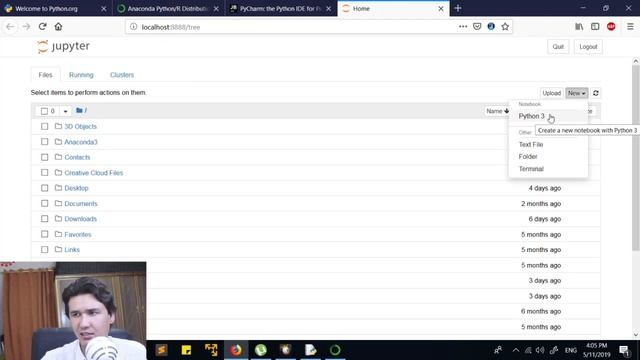Viewport: 640px width, 360px height.
Task: Click the red Adblock extension icon
Action: coord(611,27)
